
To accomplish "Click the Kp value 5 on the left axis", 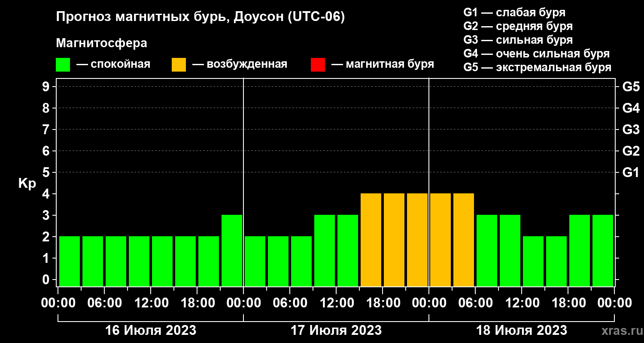I will pos(47,172).
